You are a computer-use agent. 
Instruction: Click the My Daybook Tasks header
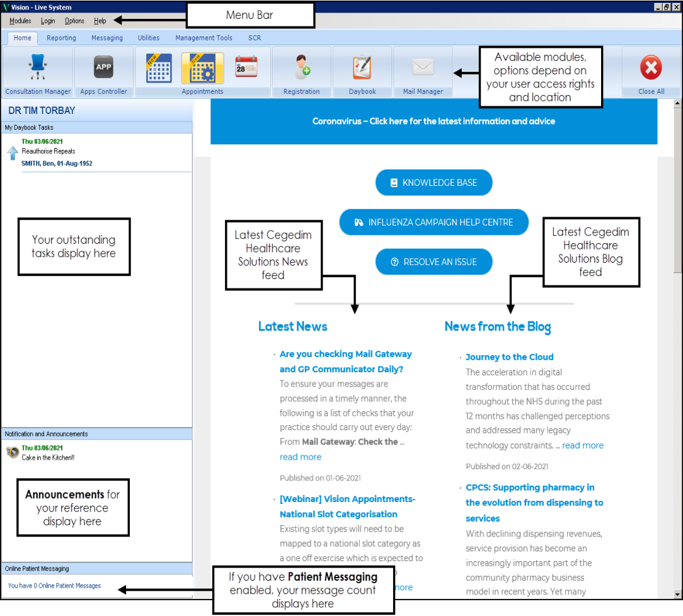point(96,128)
